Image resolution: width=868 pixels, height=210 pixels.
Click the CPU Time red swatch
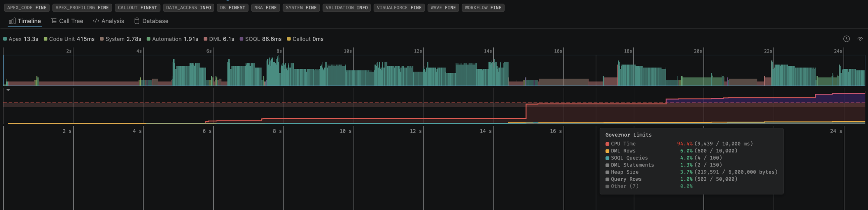coord(607,144)
